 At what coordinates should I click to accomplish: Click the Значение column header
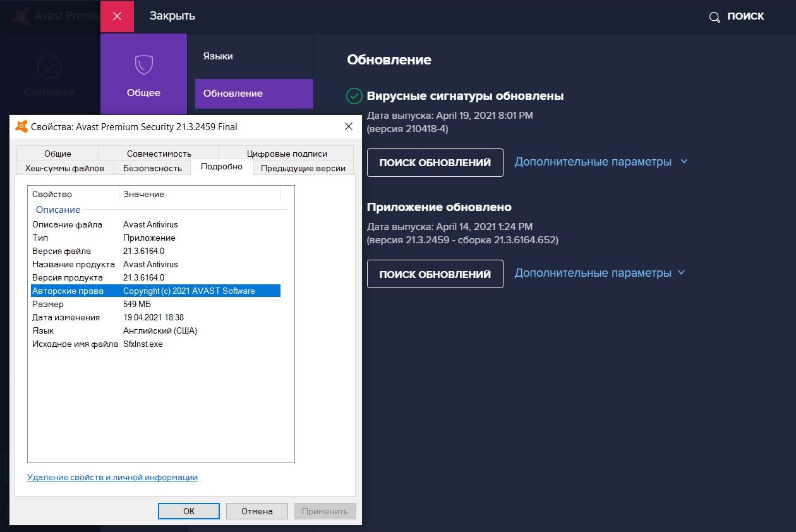point(200,194)
